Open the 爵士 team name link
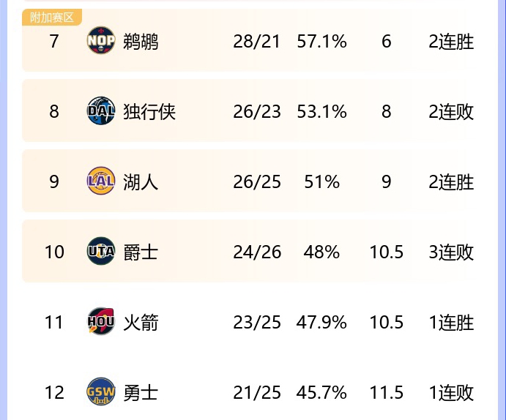Image resolution: width=506 pixels, height=420 pixels. click(x=141, y=252)
